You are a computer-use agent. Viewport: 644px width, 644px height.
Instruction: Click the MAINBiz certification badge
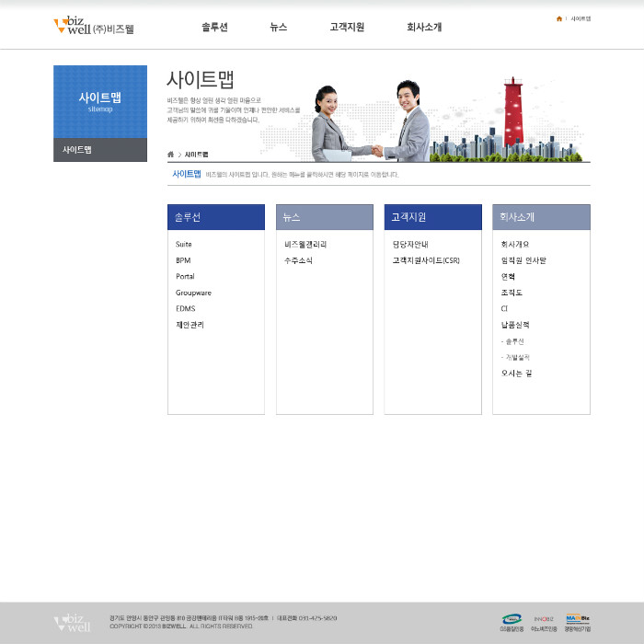coord(577,623)
